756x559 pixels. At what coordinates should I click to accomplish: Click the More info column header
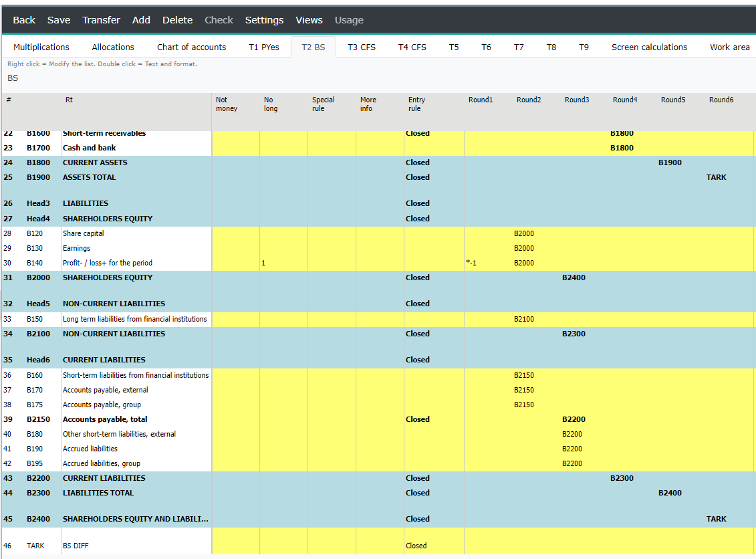point(368,104)
